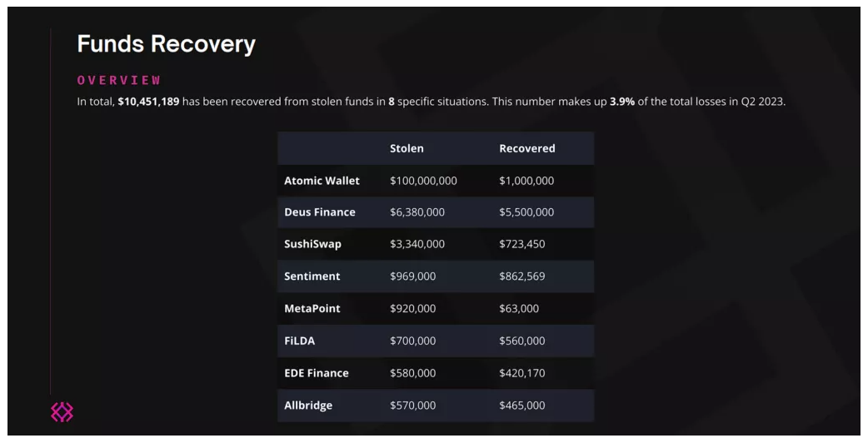Select the Atomic Wallet row label
The height and width of the screenshot is (443, 868).
click(x=322, y=181)
